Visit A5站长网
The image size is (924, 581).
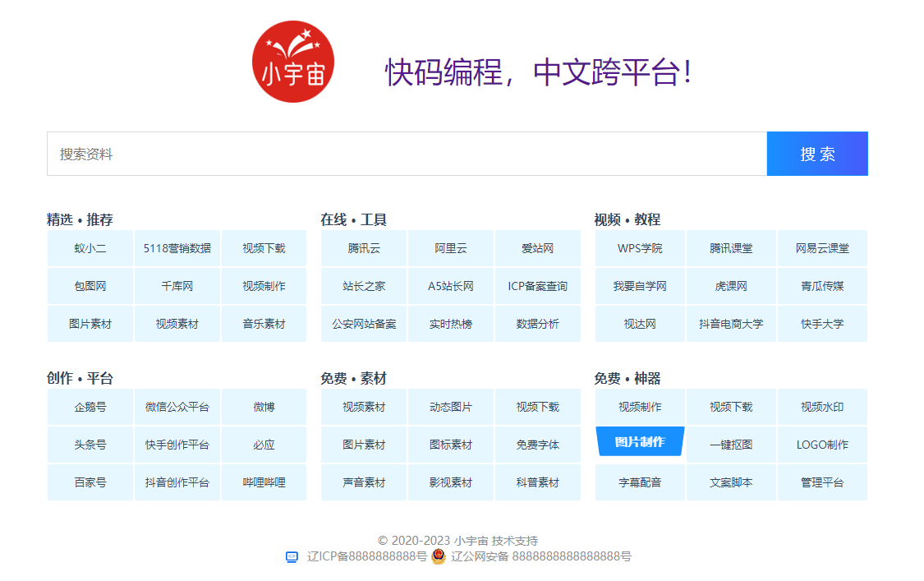tap(451, 286)
